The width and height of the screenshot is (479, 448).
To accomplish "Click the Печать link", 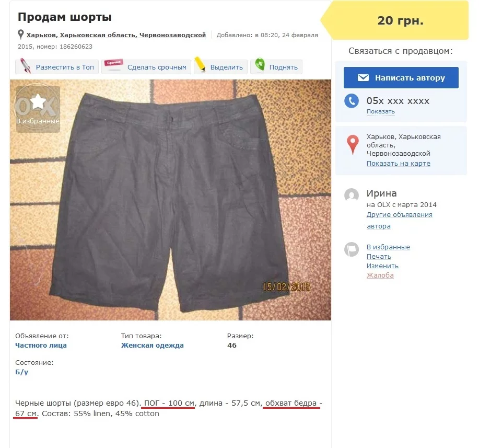I will (379, 256).
